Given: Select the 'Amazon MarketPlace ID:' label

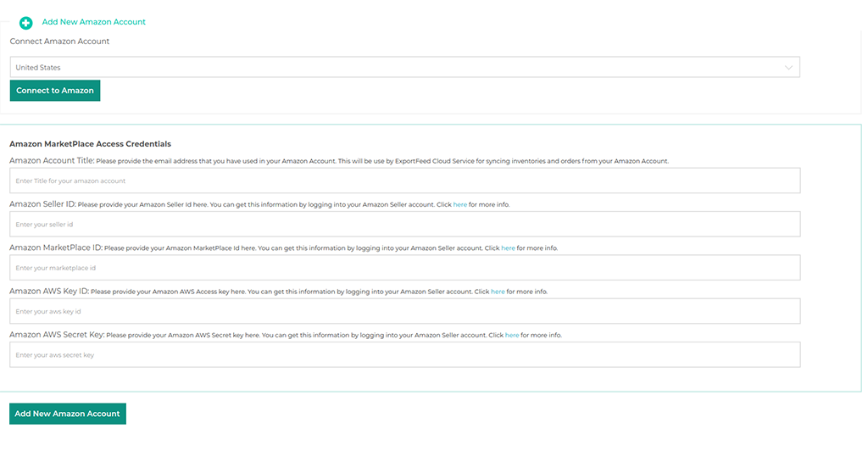Looking at the screenshot, I should point(56,247).
